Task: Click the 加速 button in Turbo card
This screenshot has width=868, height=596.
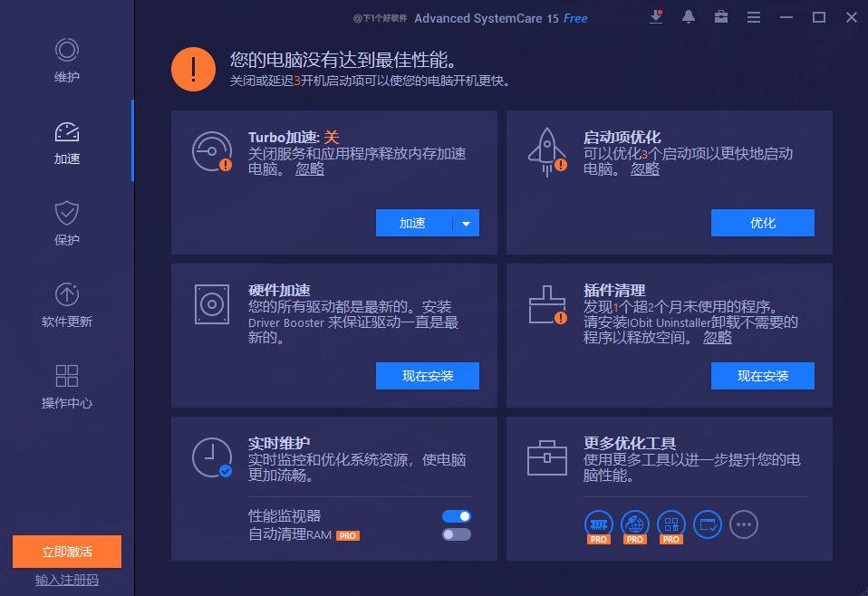Action: pyautogui.click(x=413, y=223)
